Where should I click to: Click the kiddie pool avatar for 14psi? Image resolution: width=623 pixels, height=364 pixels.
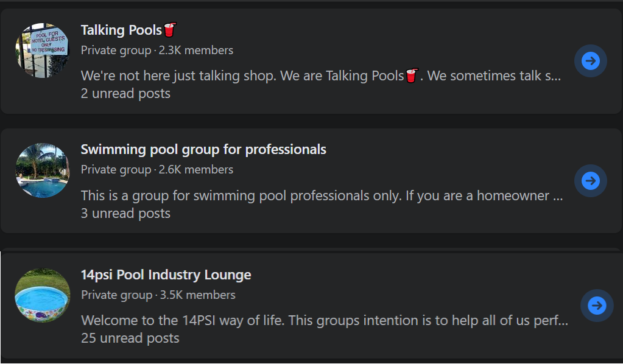coord(43,295)
